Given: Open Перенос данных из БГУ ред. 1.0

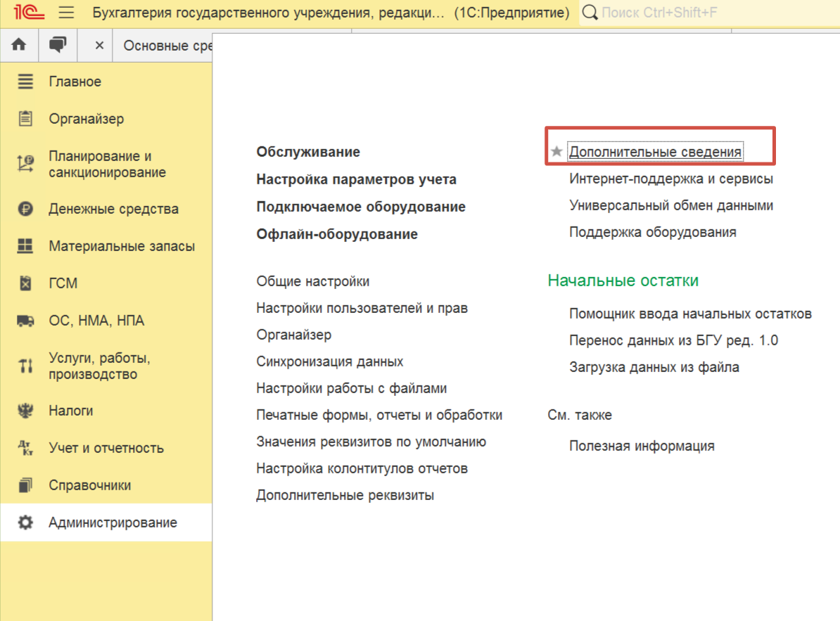Looking at the screenshot, I should (673, 340).
